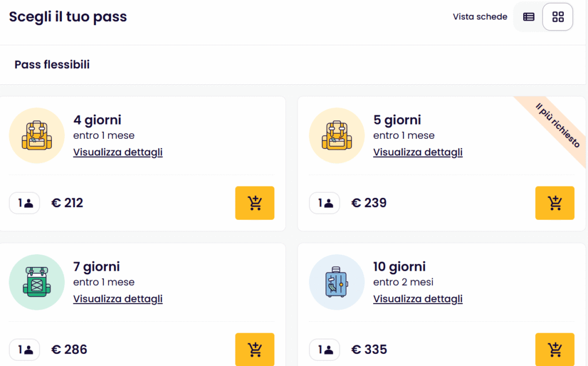Visualizza dettagli for the 7 giorni pass

pos(118,298)
